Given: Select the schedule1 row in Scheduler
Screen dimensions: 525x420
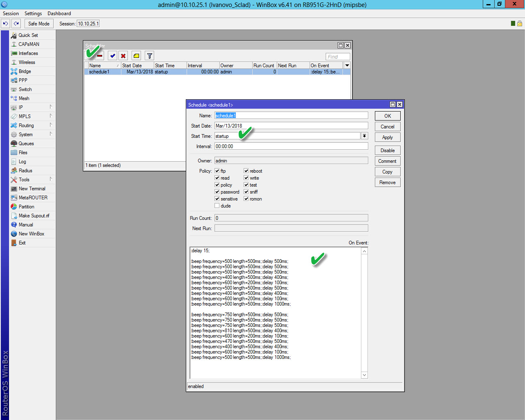Looking at the screenshot, I should coord(217,72).
